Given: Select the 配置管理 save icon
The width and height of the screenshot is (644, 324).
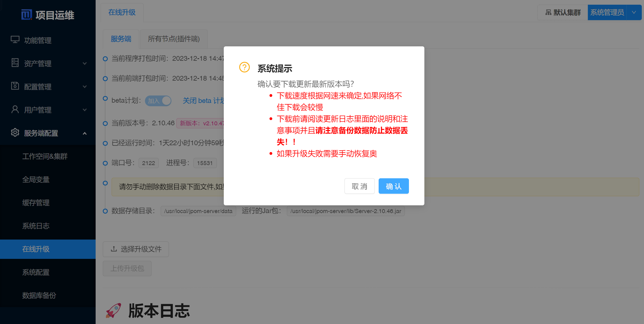Looking at the screenshot, I should click(15, 87).
